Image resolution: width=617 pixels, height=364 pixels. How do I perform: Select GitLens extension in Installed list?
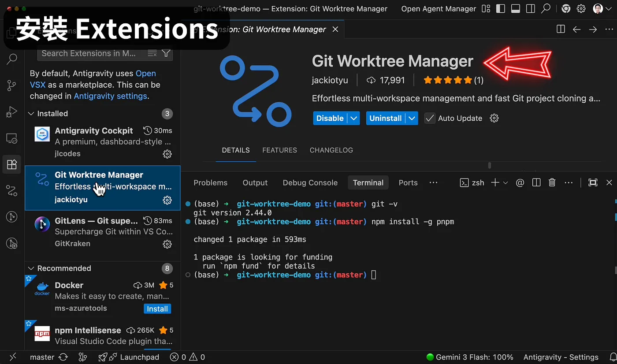[103, 232]
